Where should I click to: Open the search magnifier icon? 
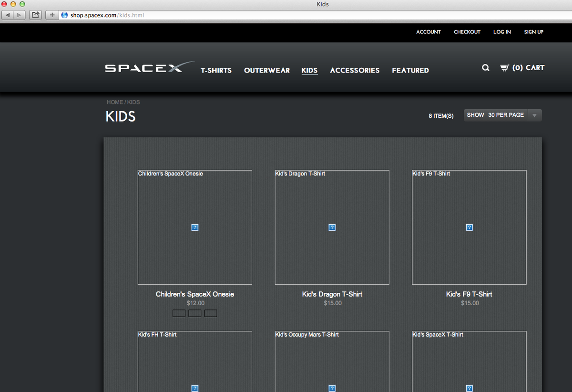[485, 68]
